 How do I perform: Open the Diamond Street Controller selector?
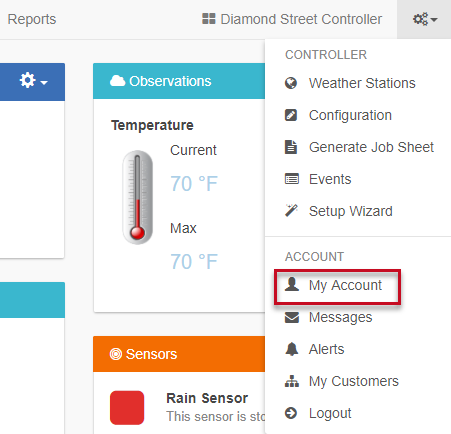pos(292,19)
